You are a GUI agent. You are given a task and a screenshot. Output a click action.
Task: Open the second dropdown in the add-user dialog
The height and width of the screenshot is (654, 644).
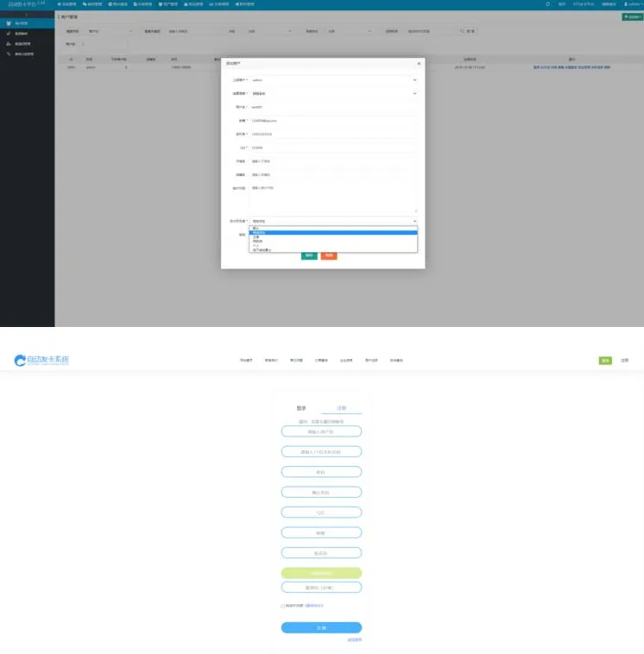tap(332, 93)
